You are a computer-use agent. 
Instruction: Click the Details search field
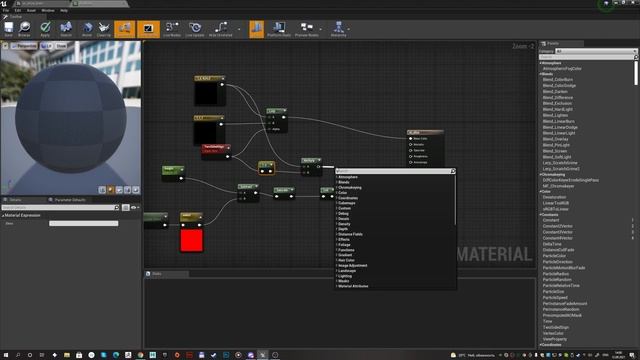tap(60, 207)
